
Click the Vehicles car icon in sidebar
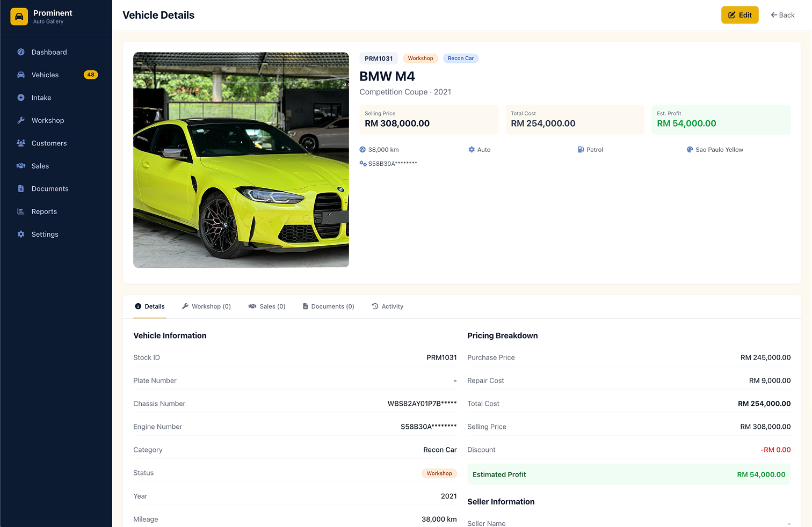[21, 75]
